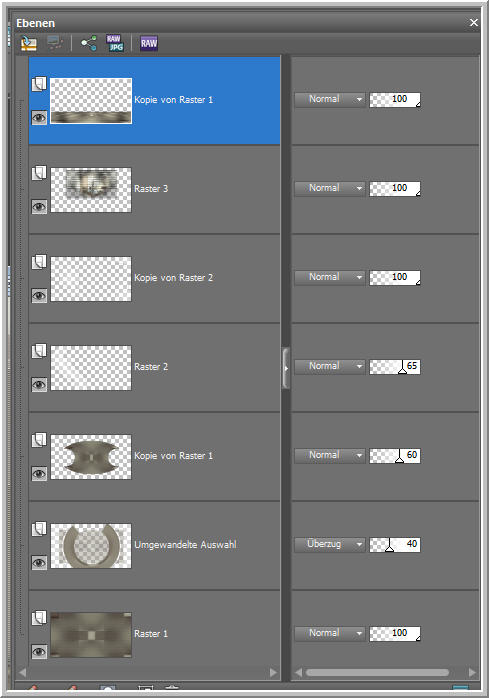
Task: Click the opacity field showing 40
Action: tap(395, 544)
